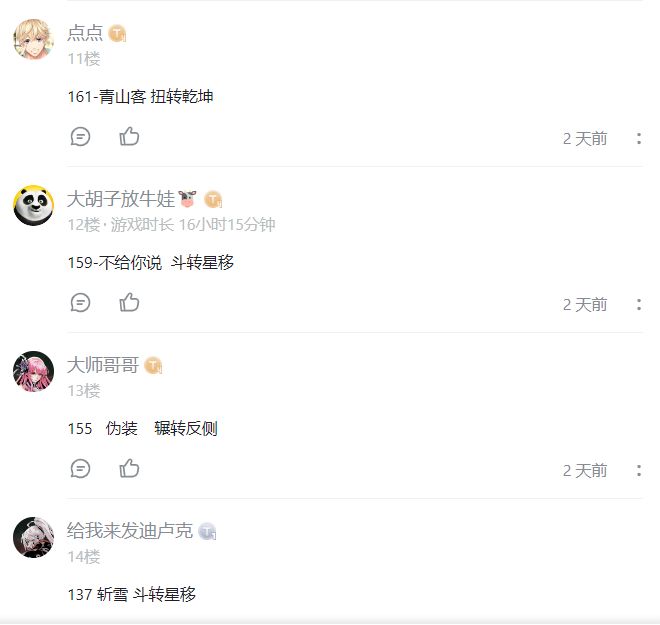Viewport: 660px width, 625px height.
Task: Click the gold badge beside 点点
Action: click(x=117, y=34)
